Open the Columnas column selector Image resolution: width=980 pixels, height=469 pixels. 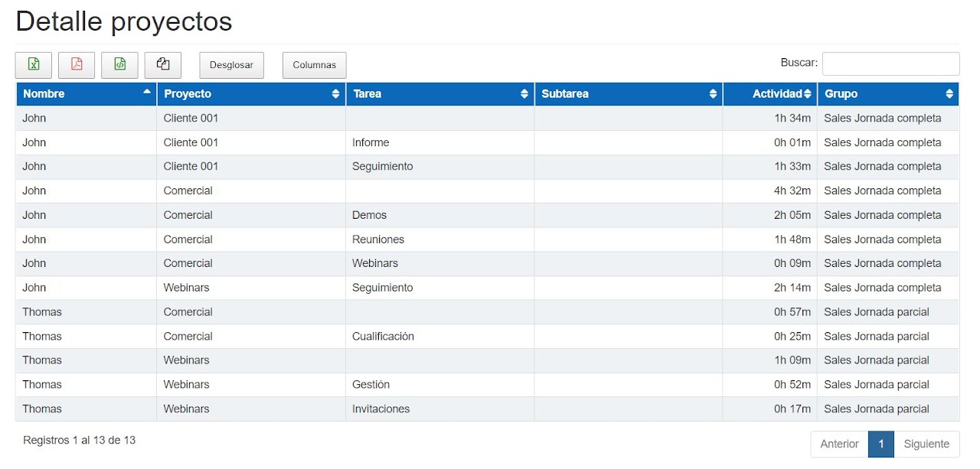tap(314, 66)
